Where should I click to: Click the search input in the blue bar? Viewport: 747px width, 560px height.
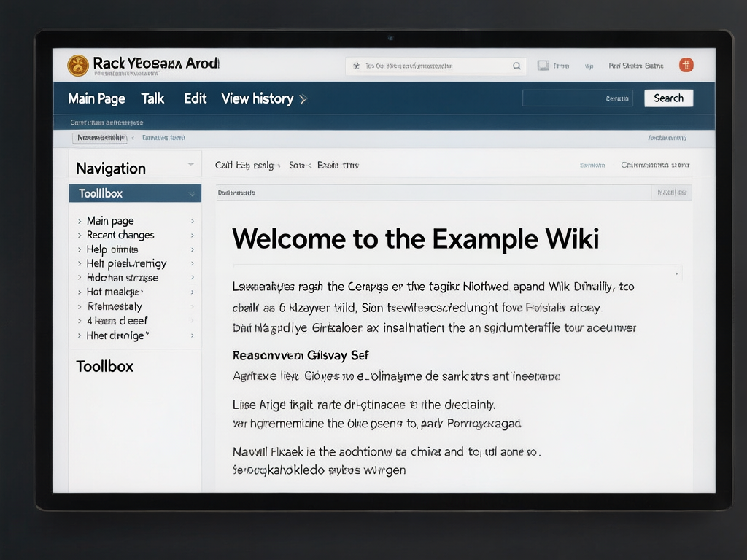[x=578, y=98]
